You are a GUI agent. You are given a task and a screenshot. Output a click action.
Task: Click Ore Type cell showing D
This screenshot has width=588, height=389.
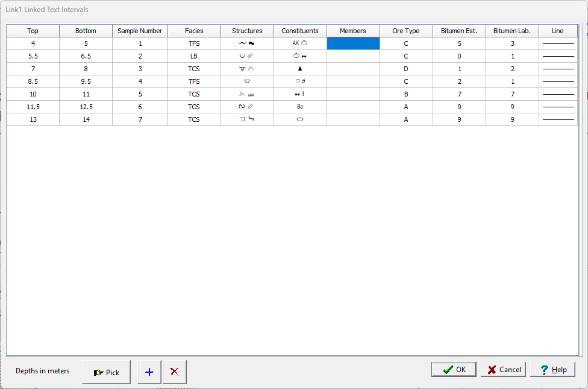406,69
